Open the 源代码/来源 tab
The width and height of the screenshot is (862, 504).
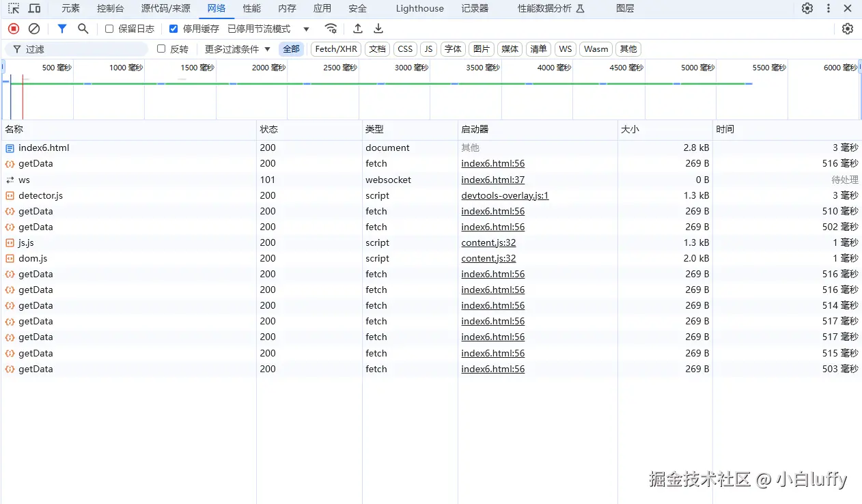[x=166, y=9]
